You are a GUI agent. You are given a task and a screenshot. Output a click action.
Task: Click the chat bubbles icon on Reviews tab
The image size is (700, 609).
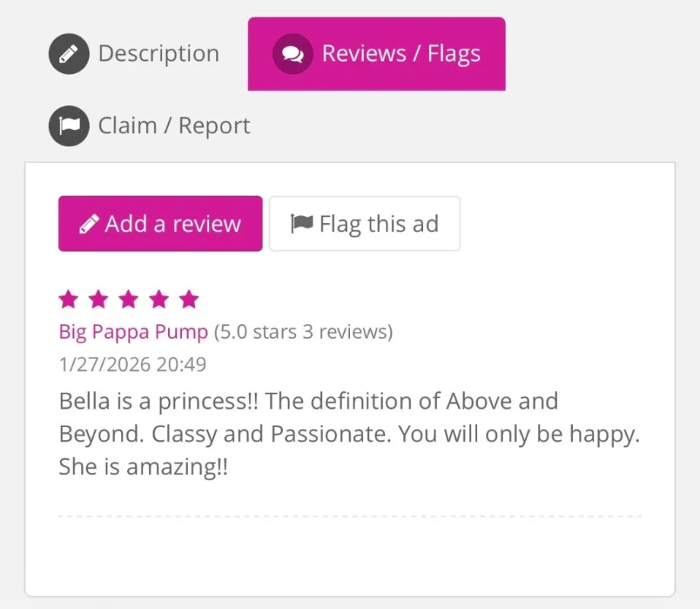[x=292, y=54]
